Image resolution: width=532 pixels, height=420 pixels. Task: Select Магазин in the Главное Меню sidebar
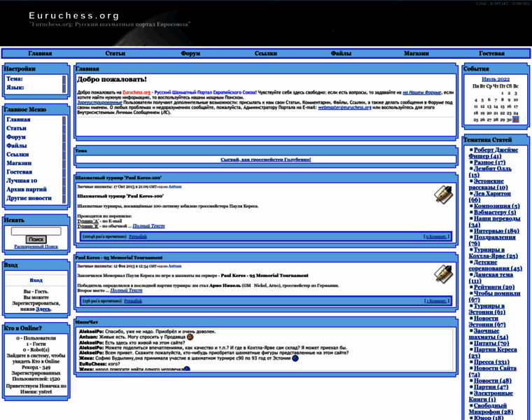(19, 163)
